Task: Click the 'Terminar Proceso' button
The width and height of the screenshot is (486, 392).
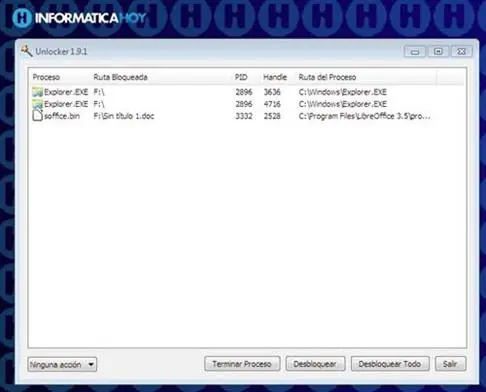Action: 242,364
